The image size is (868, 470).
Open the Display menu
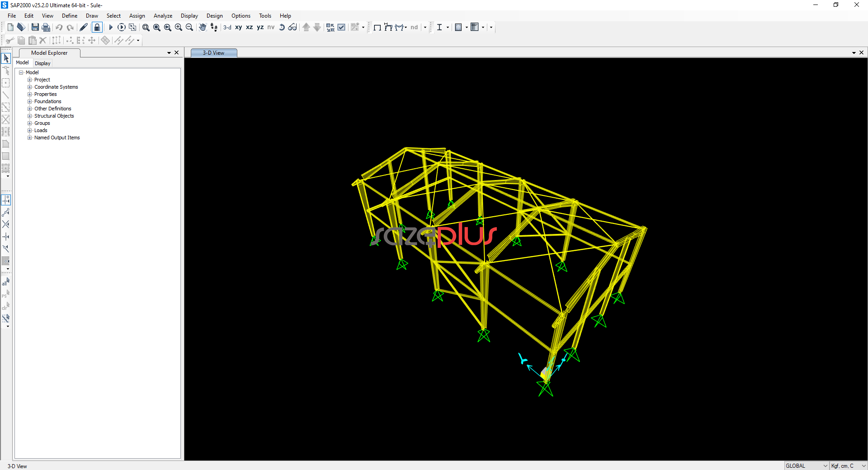pos(189,15)
